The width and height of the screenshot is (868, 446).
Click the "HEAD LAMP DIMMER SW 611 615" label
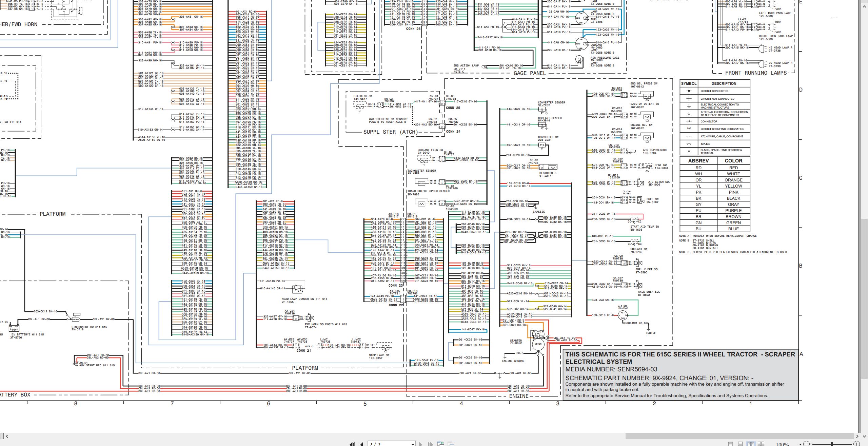tap(304, 299)
